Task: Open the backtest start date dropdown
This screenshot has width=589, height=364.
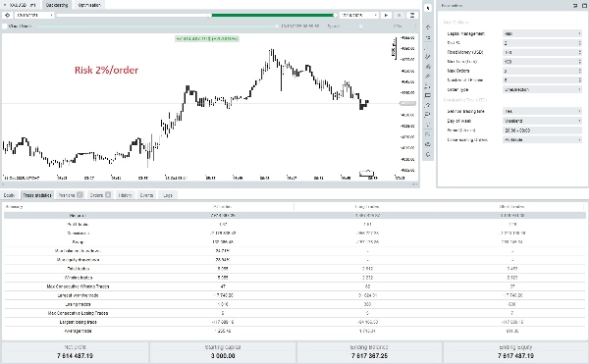Action: tap(34, 15)
